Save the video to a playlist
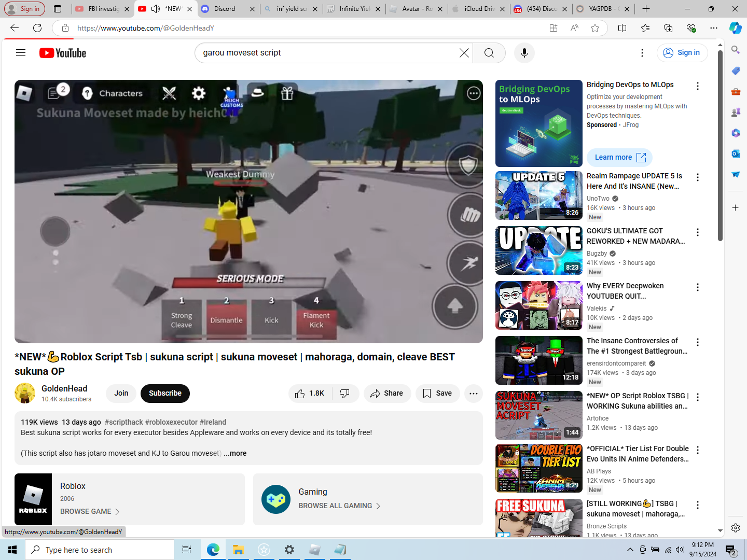The image size is (747, 560). [x=437, y=394]
